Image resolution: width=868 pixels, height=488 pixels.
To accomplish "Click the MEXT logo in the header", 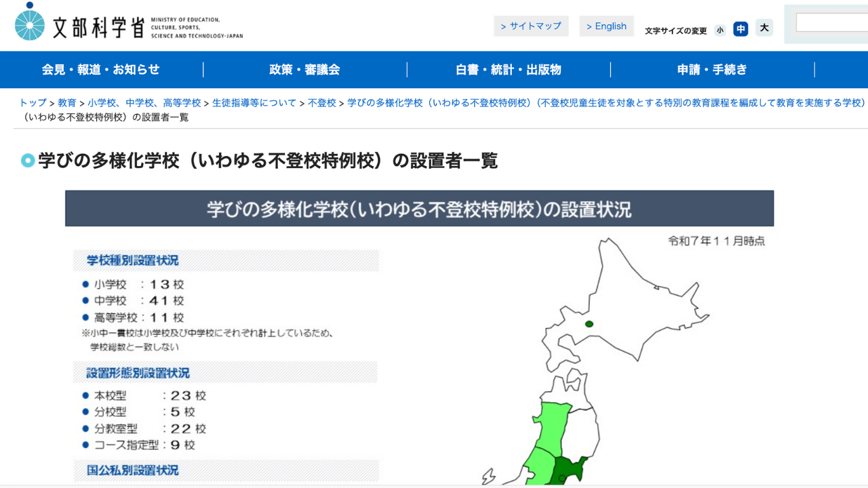I will (x=129, y=25).
